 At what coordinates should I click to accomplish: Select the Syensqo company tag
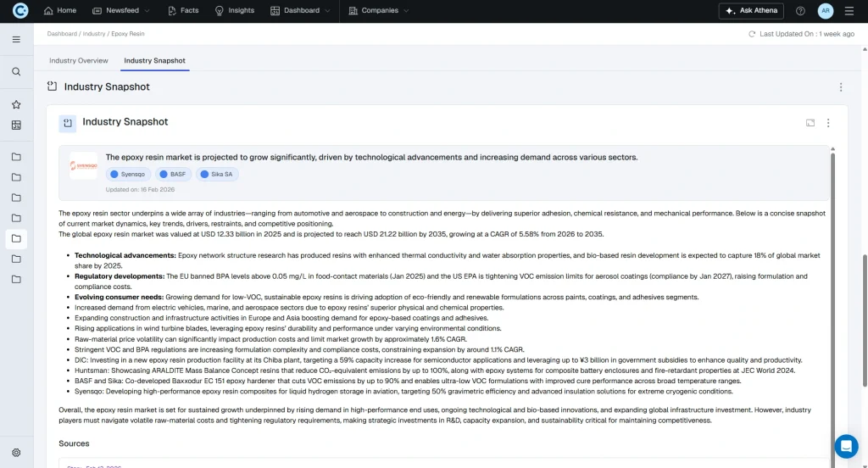pos(128,174)
